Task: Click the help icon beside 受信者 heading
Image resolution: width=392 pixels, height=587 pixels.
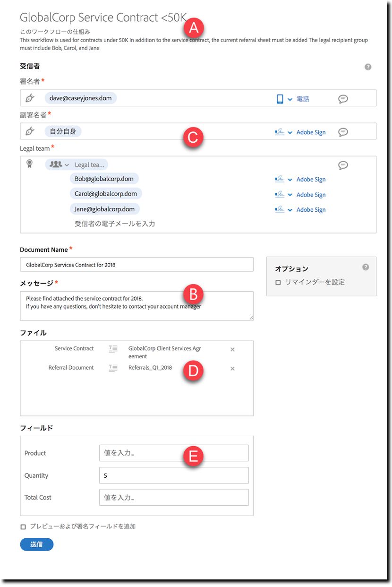Action: tap(368, 67)
